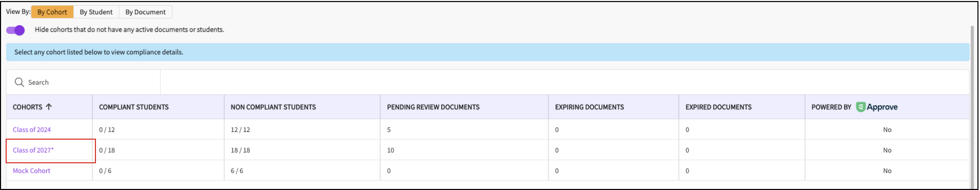The width and height of the screenshot is (980, 190).
Task: Select the By Cohort view tab
Action: (52, 12)
